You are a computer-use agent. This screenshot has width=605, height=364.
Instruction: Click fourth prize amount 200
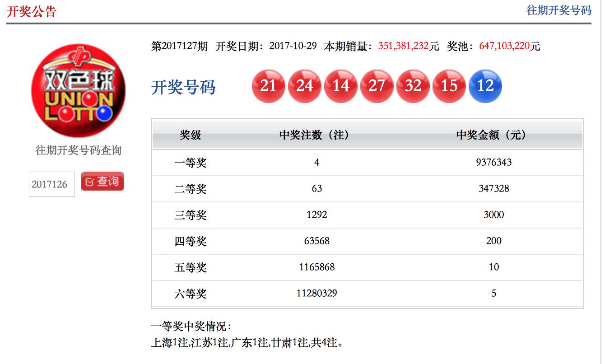coord(494,241)
